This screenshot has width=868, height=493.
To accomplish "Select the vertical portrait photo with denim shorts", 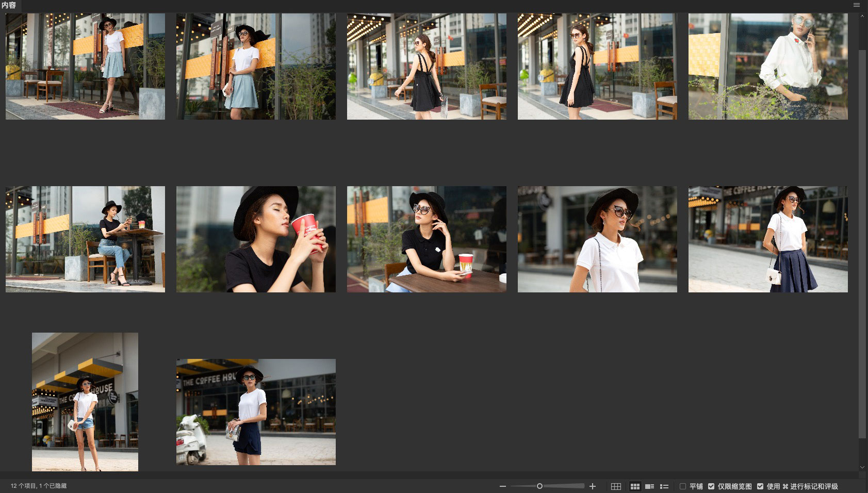I will coord(85,402).
